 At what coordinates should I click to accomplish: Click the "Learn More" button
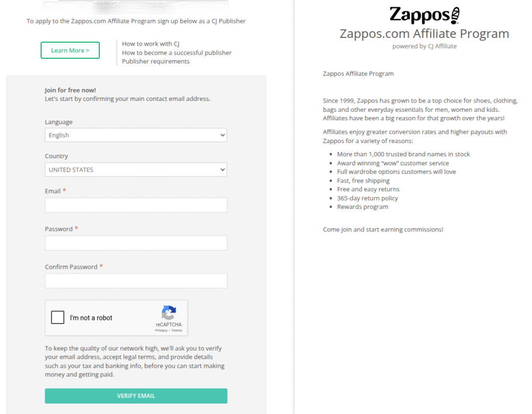70,50
